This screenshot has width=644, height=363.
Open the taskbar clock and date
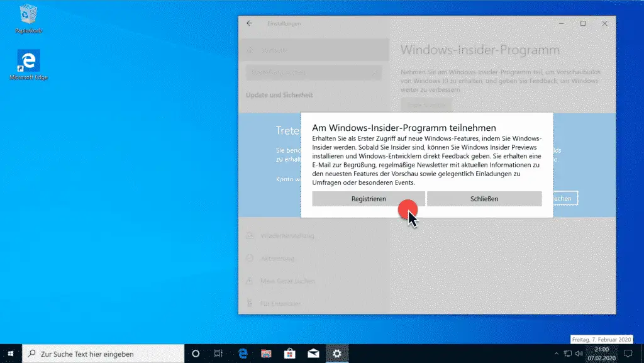(601, 354)
